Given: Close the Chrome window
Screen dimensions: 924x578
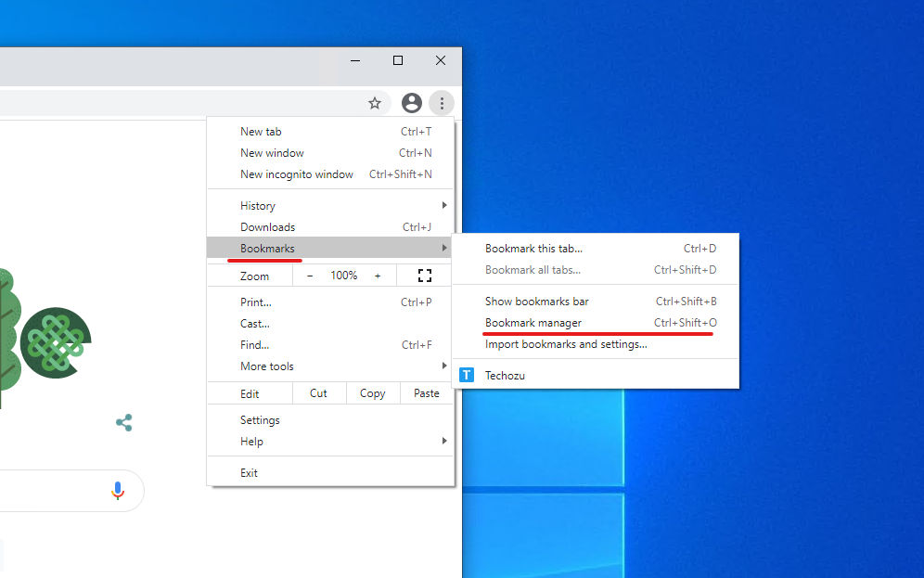Looking at the screenshot, I should (x=440, y=60).
